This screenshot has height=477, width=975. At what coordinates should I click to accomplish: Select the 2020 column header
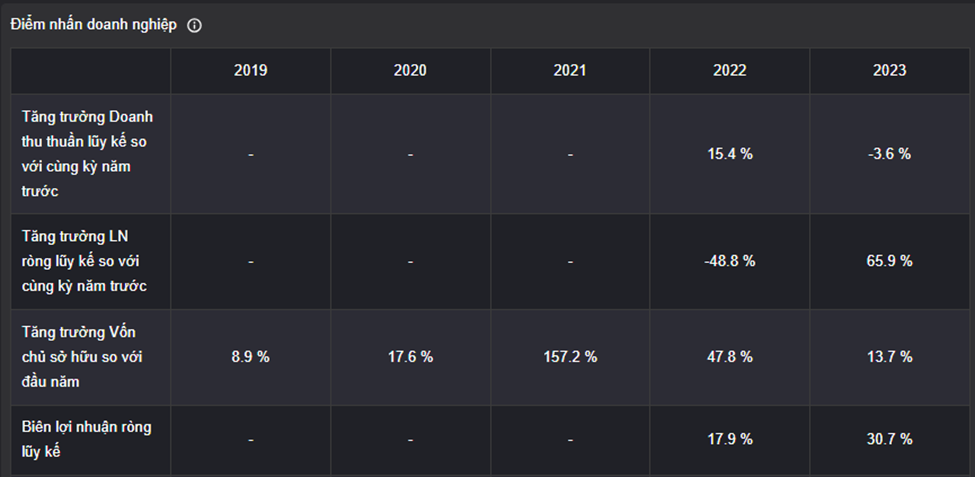click(x=410, y=71)
